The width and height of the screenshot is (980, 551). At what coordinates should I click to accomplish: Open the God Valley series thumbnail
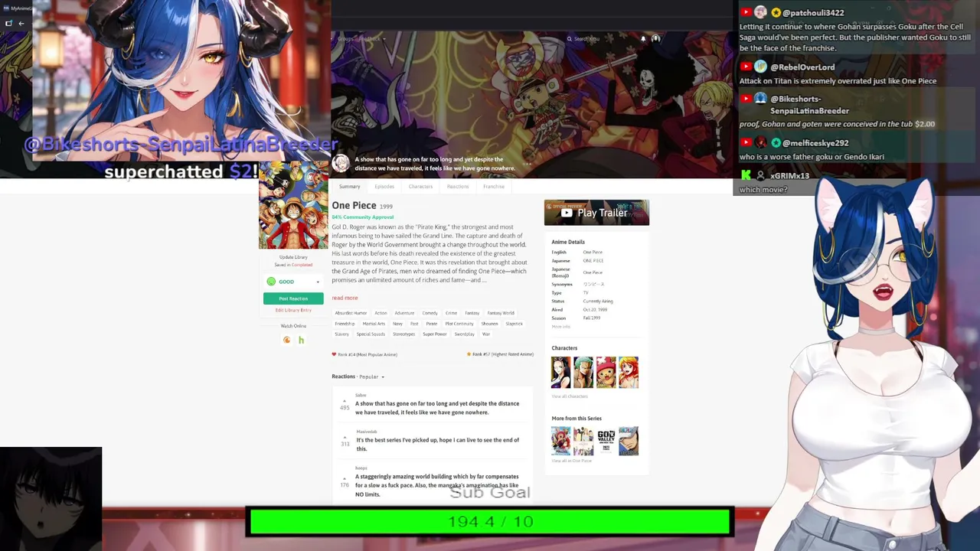pos(606,441)
